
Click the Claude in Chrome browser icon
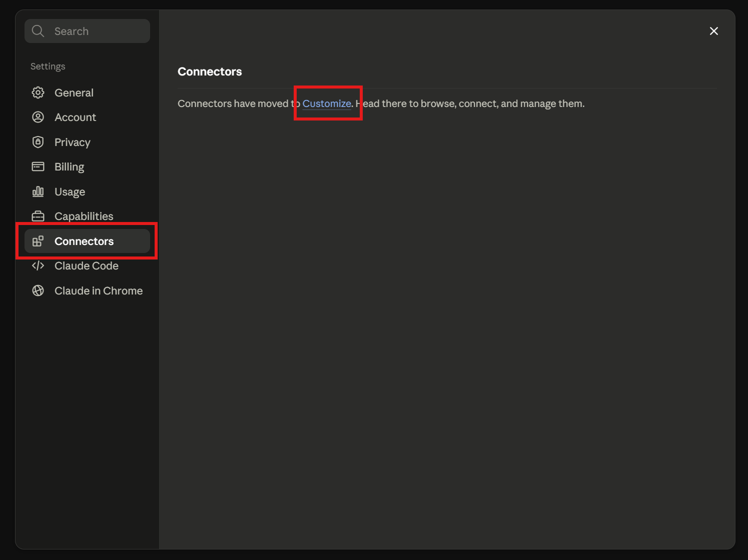tap(38, 290)
